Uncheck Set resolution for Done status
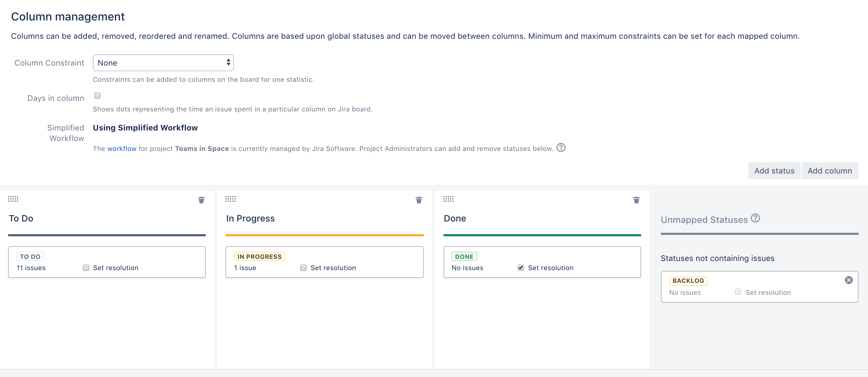 coord(521,268)
